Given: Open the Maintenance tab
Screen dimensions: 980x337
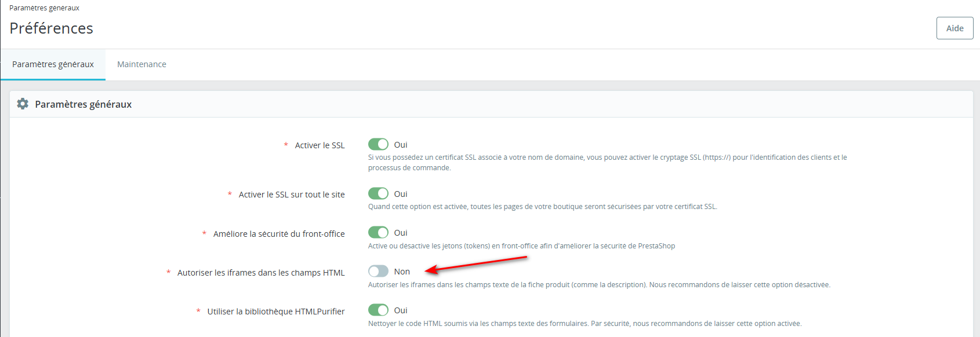Looking at the screenshot, I should 141,64.
